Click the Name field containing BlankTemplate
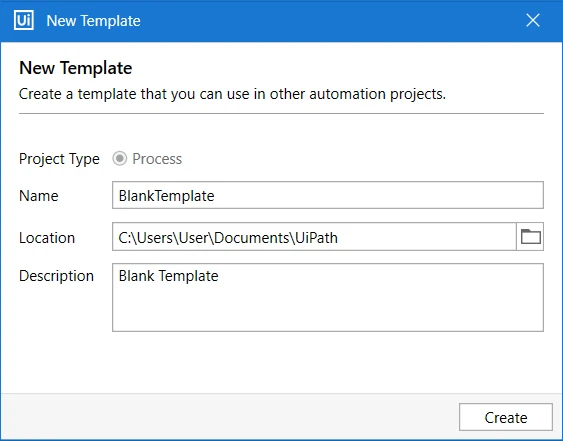The image size is (563, 441). coord(328,195)
